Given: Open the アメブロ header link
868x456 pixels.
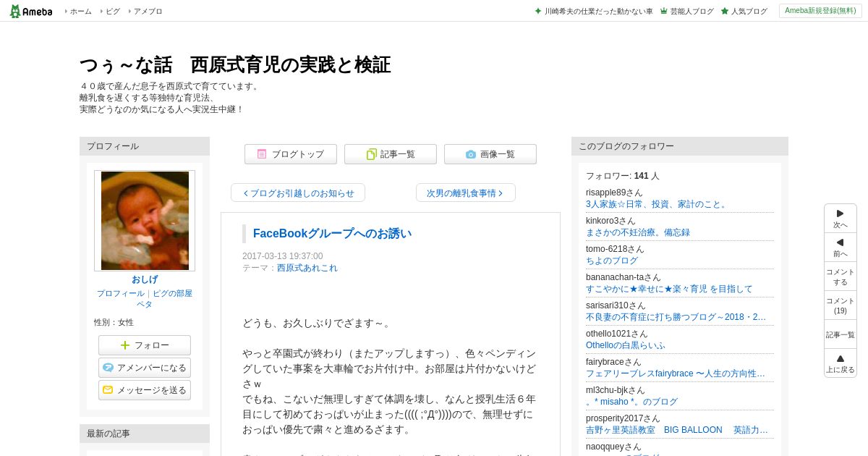Looking at the screenshot, I should pyautogui.click(x=148, y=11).
